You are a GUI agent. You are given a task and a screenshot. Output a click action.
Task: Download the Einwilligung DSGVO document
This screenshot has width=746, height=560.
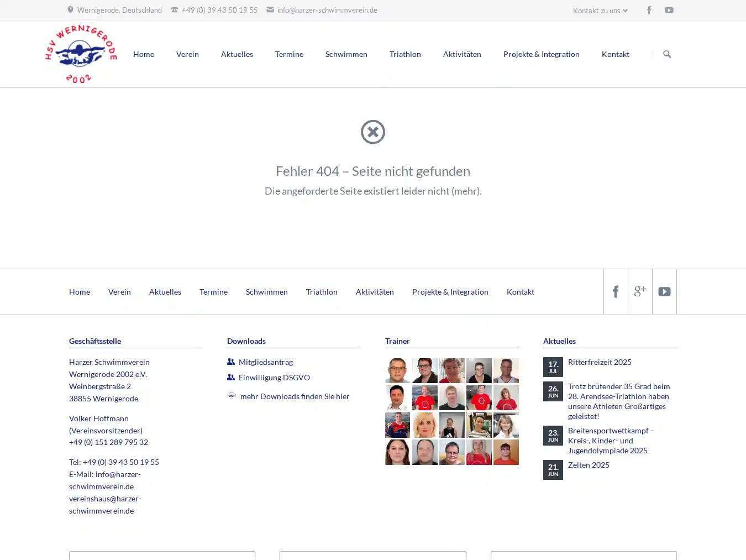coord(274,377)
